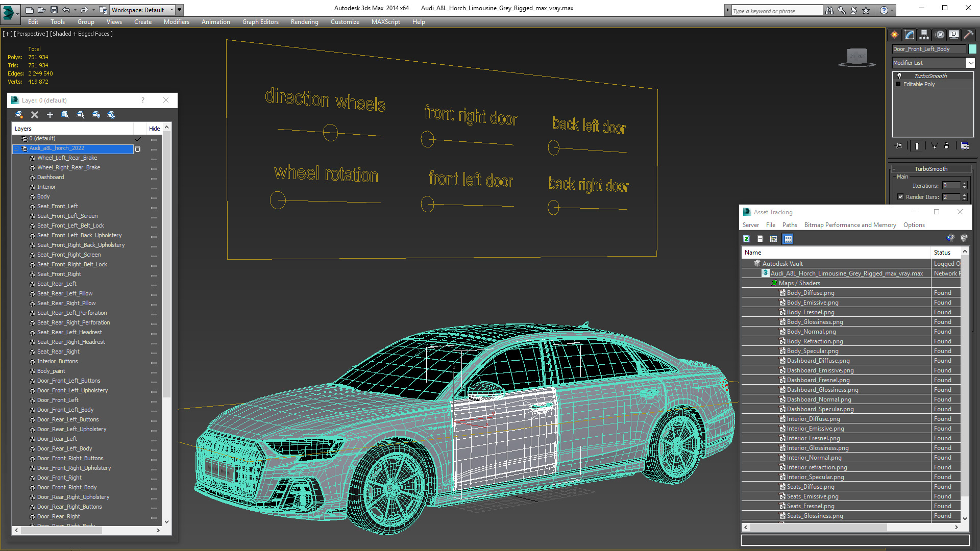The width and height of the screenshot is (980, 551).
Task: Open the Subscription Center key icon
Action: click(842, 10)
